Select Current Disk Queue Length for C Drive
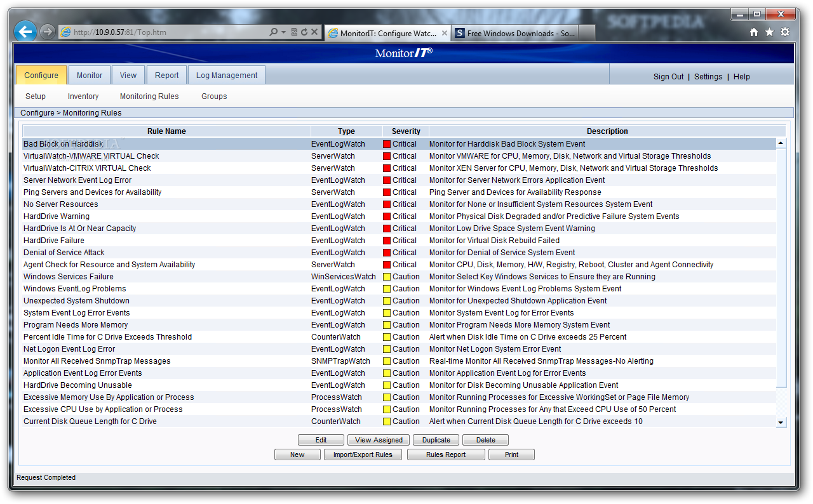The height and width of the screenshot is (504, 813). pyautogui.click(x=399, y=421)
